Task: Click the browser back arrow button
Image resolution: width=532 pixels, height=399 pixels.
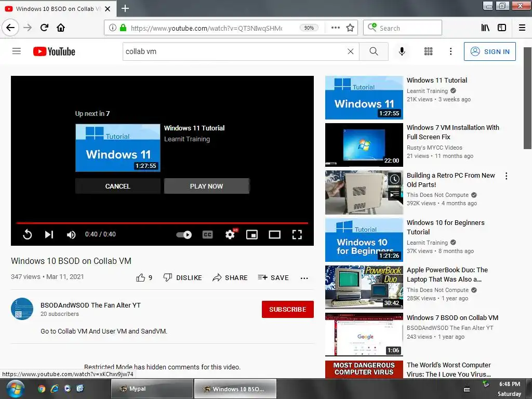Action: [x=10, y=28]
